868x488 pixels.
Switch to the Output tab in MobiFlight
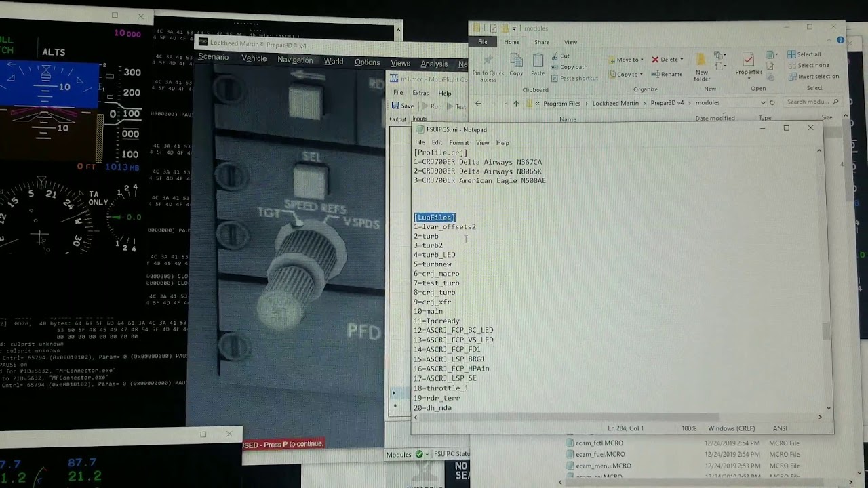point(397,119)
